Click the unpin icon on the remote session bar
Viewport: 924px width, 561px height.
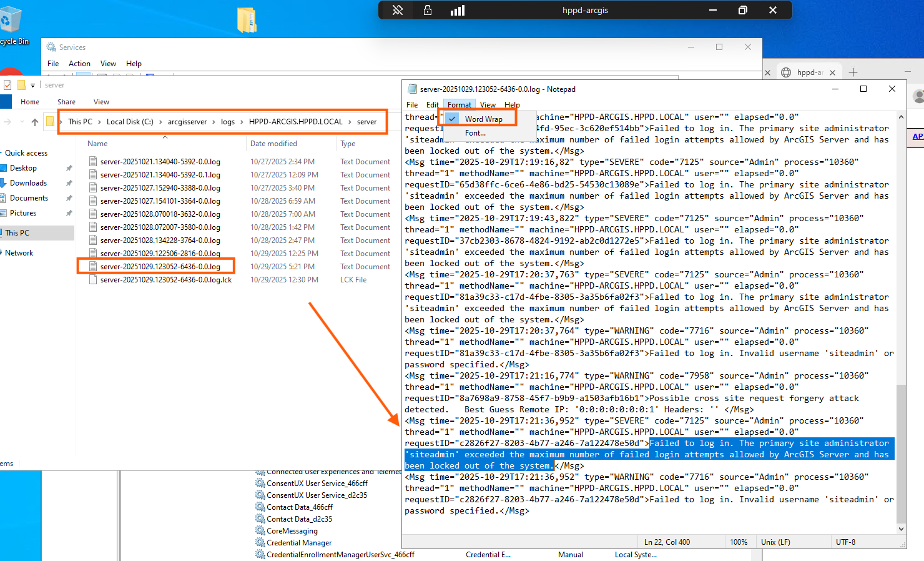coord(398,10)
